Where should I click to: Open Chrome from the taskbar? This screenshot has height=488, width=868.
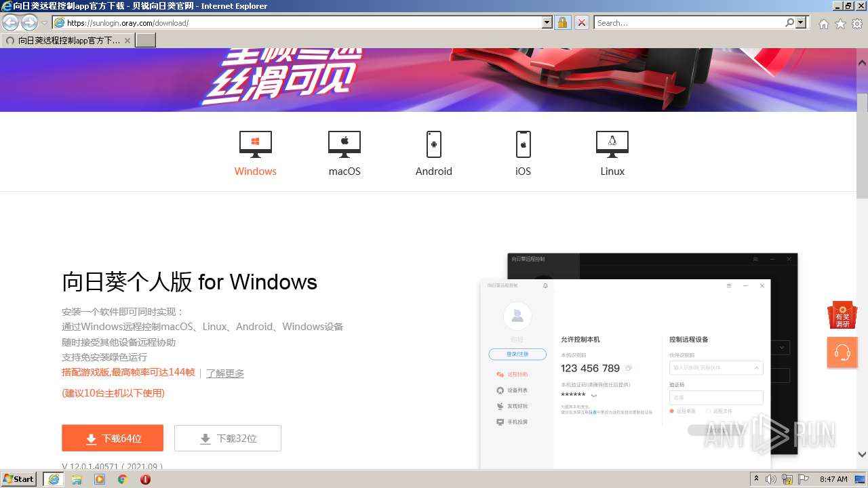click(x=122, y=479)
